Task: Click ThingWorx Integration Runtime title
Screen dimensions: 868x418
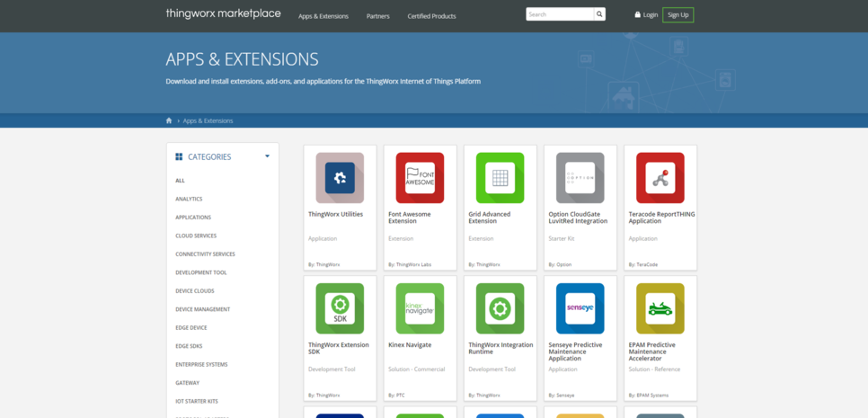Action: (x=501, y=348)
